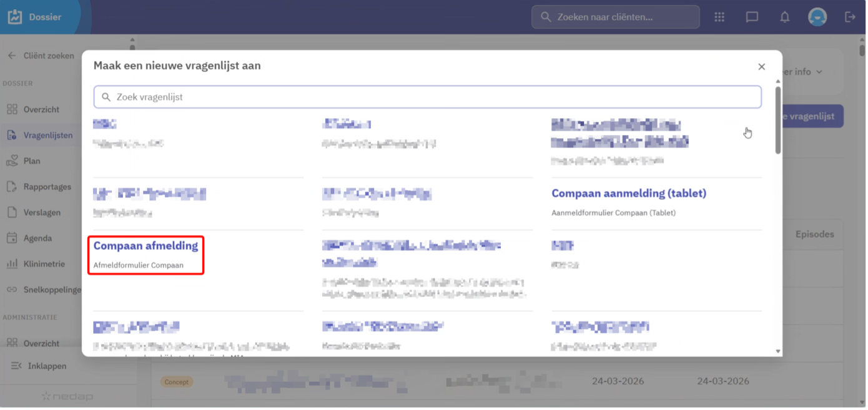Expand the info dropdown chevron behind dialog

pos(819,72)
